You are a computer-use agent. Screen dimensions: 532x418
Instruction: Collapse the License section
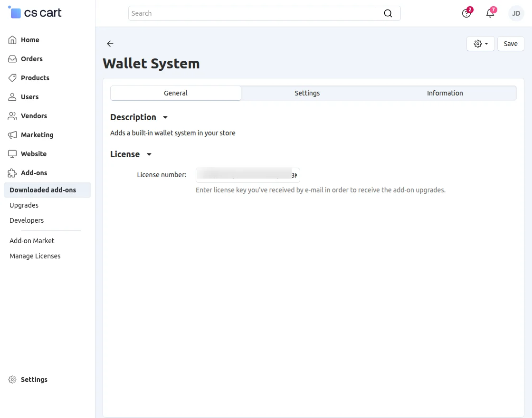pyautogui.click(x=149, y=154)
